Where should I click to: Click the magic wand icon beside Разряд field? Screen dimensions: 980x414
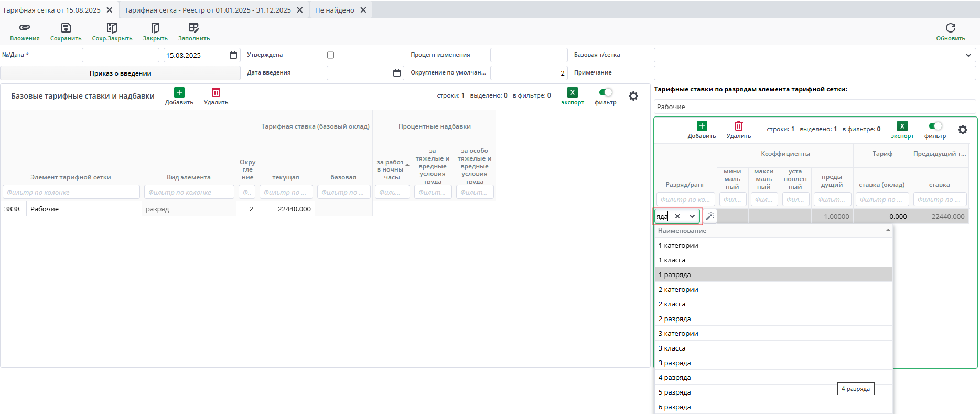tap(710, 216)
